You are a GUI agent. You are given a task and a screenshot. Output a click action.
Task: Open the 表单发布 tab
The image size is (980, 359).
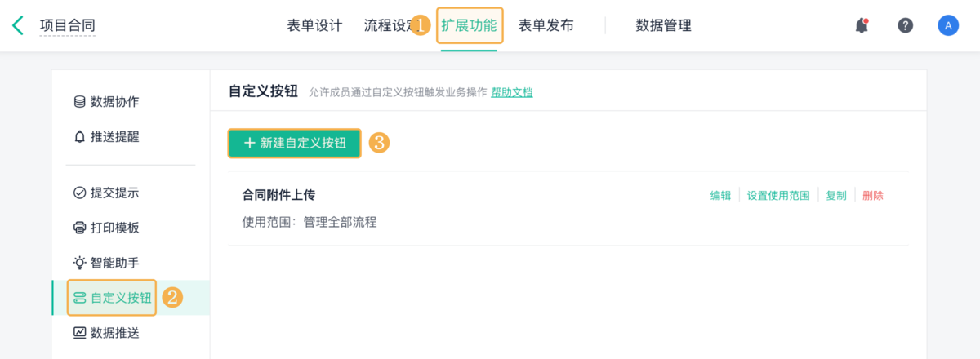point(546,25)
